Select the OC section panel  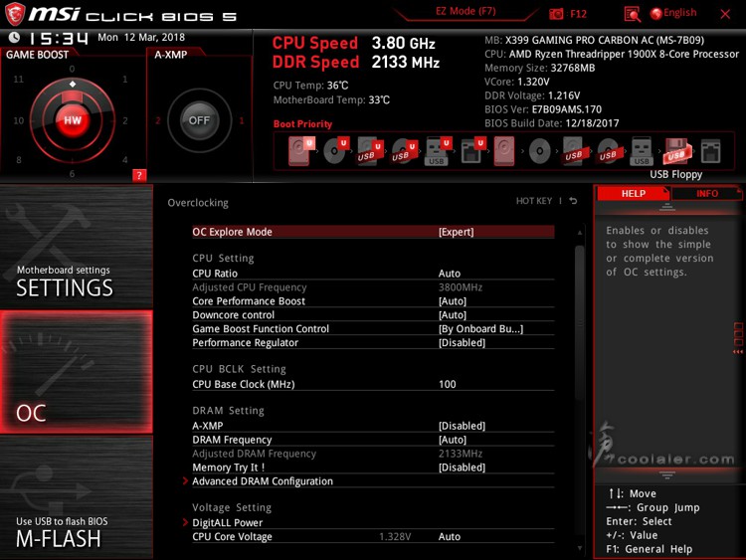(x=77, y=372)
